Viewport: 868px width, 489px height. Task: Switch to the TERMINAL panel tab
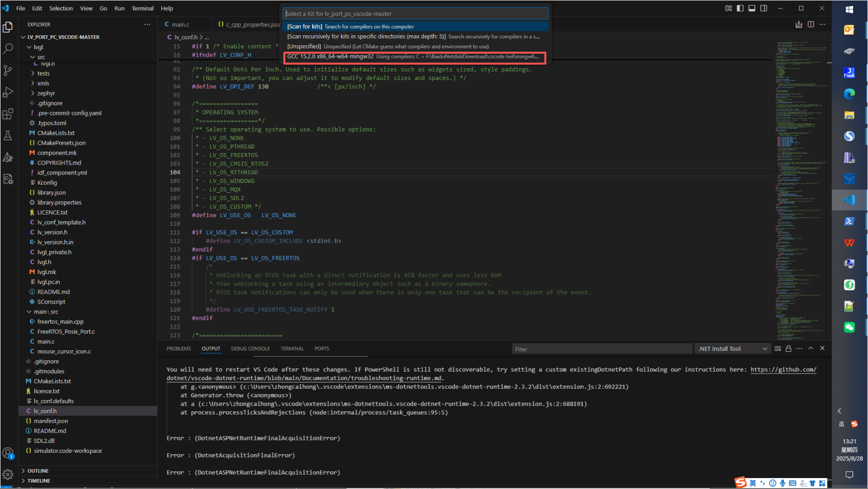coord(292,348)
